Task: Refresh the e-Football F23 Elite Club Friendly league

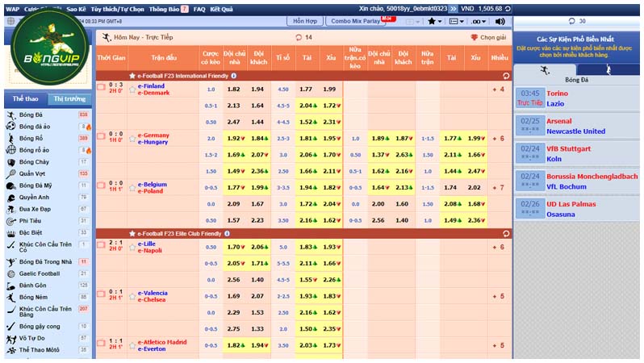Action: coord(506,234)
